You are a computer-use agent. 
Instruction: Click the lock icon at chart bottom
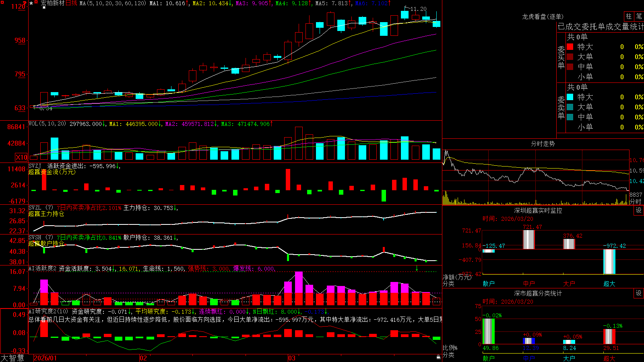pos(438,357)
